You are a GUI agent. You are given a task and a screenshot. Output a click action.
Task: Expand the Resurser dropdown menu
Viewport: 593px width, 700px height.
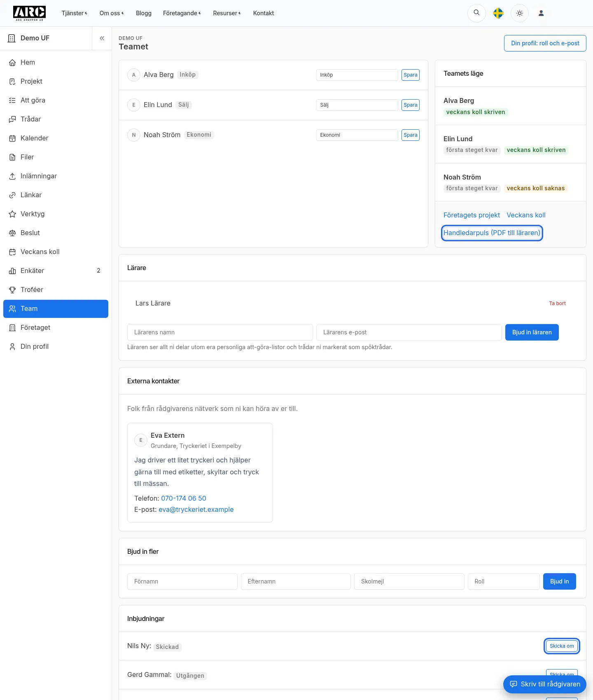[x=226, y=13]
